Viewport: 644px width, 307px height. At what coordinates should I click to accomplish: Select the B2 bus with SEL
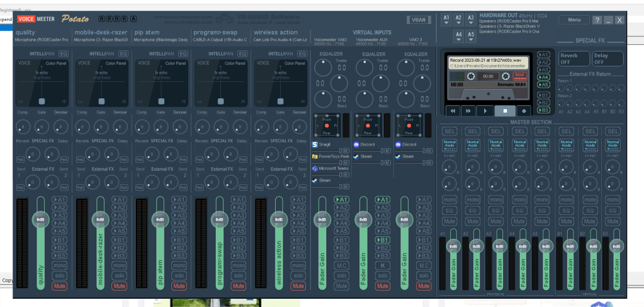click(x=590, y=131)
